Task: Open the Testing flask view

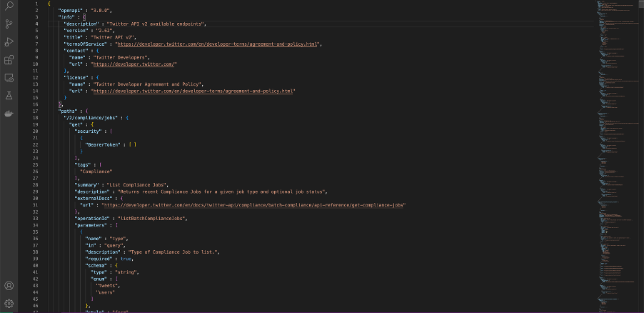Action: 9,96
